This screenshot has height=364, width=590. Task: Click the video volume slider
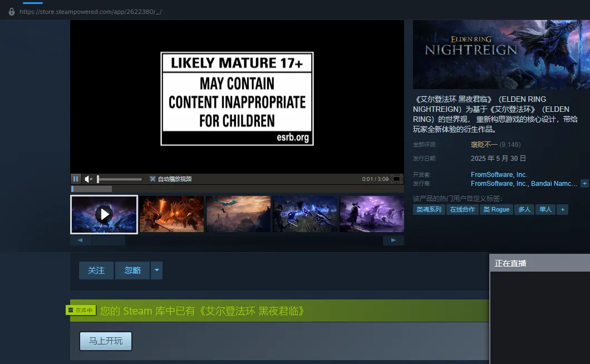[119, 179]
